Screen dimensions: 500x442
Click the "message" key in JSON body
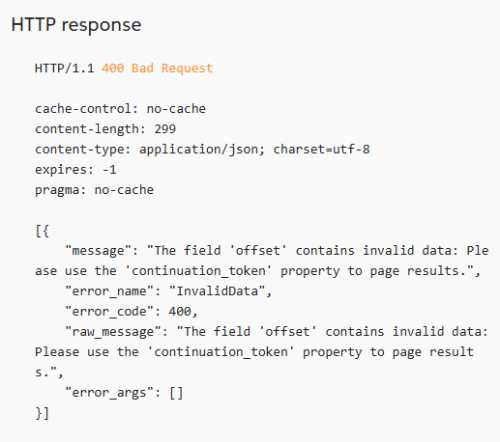click(99, 251)
